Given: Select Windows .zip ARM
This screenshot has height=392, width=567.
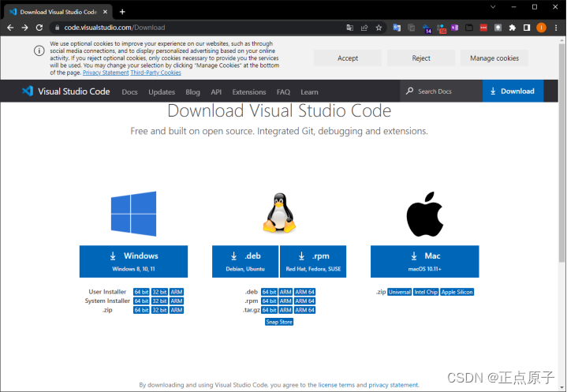Looking at the screenshot, I should pyautogui.click(x=177, y=310).
